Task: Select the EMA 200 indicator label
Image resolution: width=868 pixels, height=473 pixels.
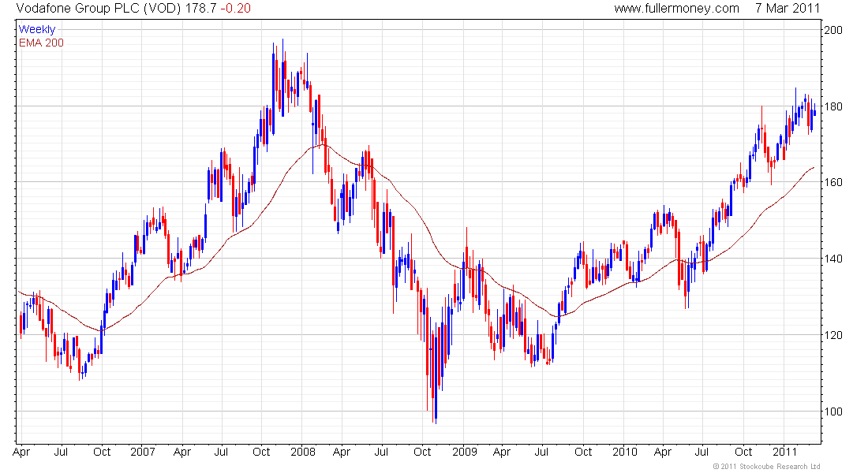Action: coord(43,42)
